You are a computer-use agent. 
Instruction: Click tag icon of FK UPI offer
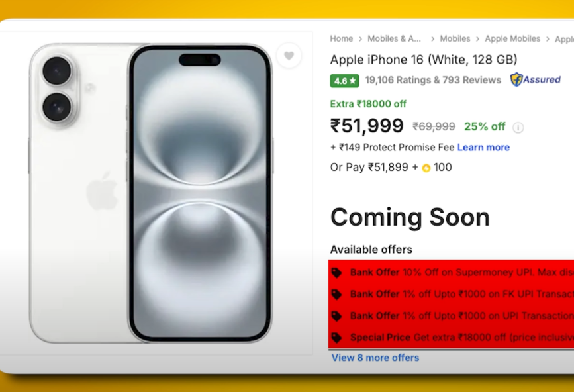(x=336, y=294)
